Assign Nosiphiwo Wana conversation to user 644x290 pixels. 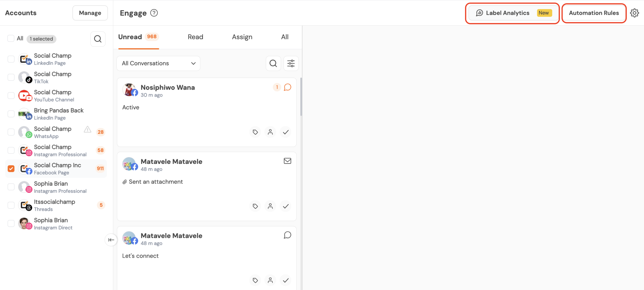(x=270, y=132)
